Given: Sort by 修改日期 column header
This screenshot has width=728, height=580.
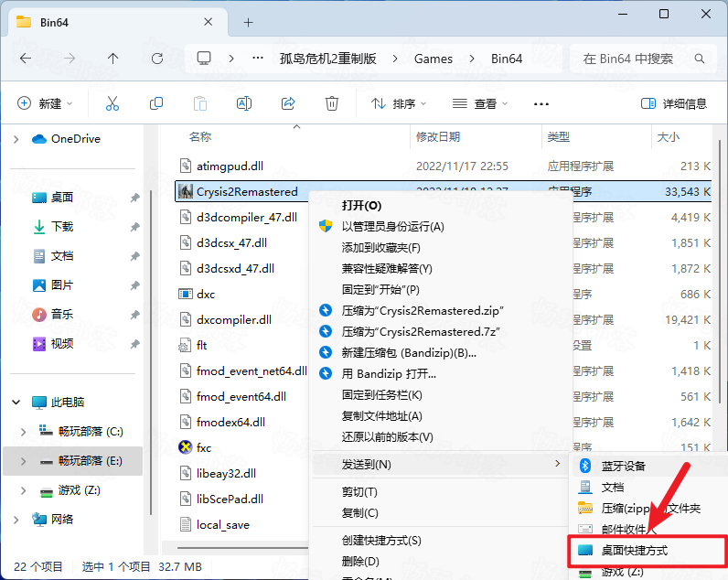Looking at the screenshot, I should point(438,136).
